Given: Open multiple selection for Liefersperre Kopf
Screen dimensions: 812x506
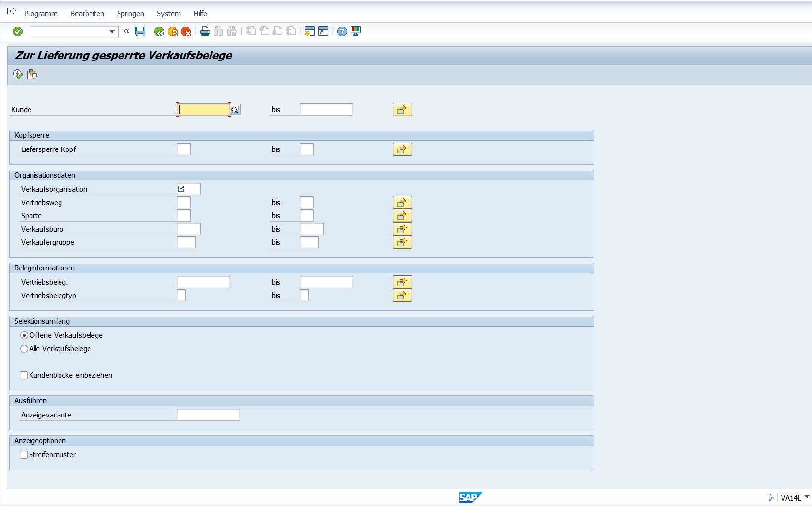Looking at the screenshot, I should (402, 149).
